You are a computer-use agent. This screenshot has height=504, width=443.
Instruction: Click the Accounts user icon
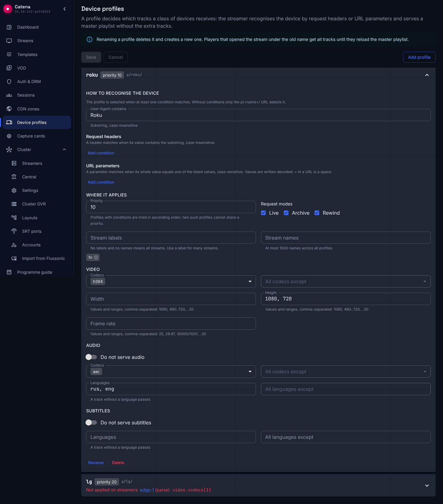tap(14, 245)
